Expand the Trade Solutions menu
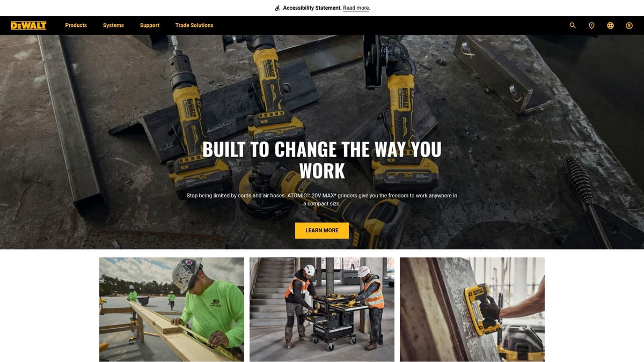Image resolution: width=644 pixels, height=362 pixels. pos(194,25)
